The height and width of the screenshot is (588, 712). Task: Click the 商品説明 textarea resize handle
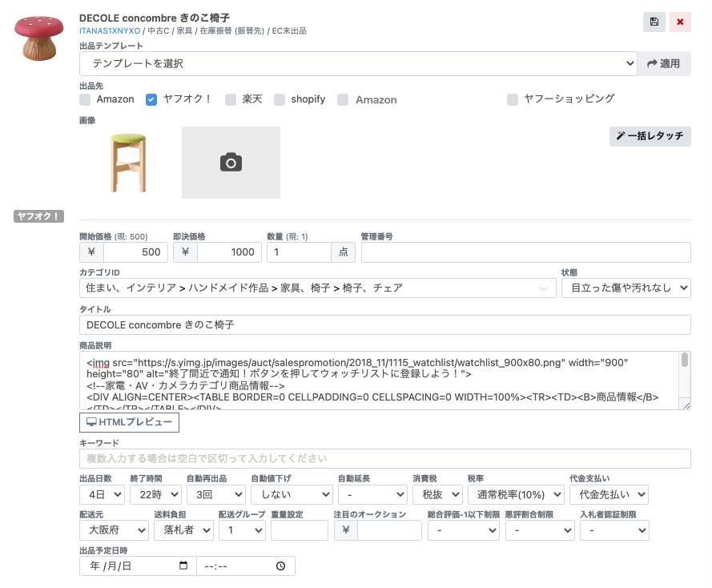pos(686,405)
